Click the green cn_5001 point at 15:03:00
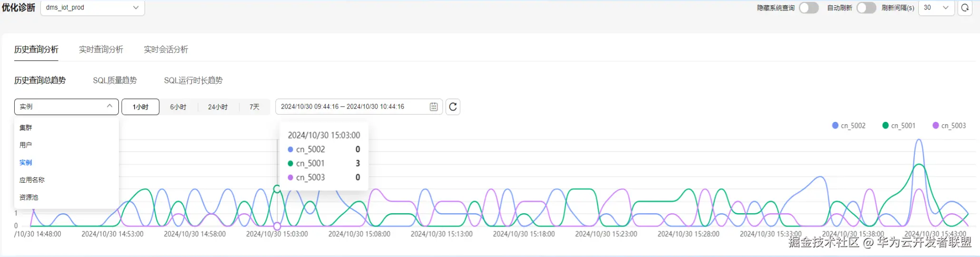The width and height of the screenshot is (980, 257). tap(277, 189)
